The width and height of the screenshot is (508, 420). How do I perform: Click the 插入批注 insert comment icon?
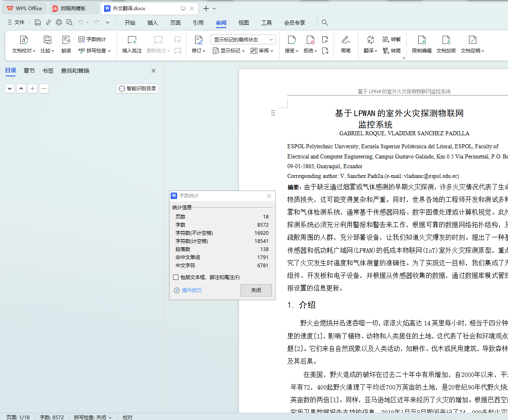coord(132,40)
